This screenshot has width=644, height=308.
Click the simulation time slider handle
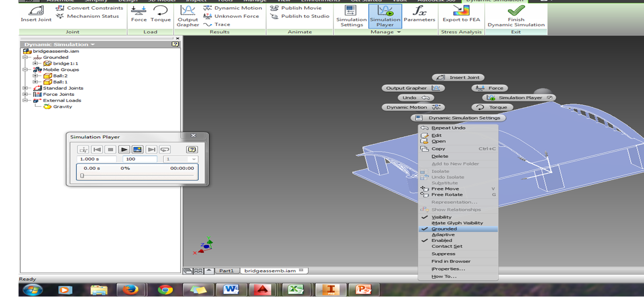point(82,176)
